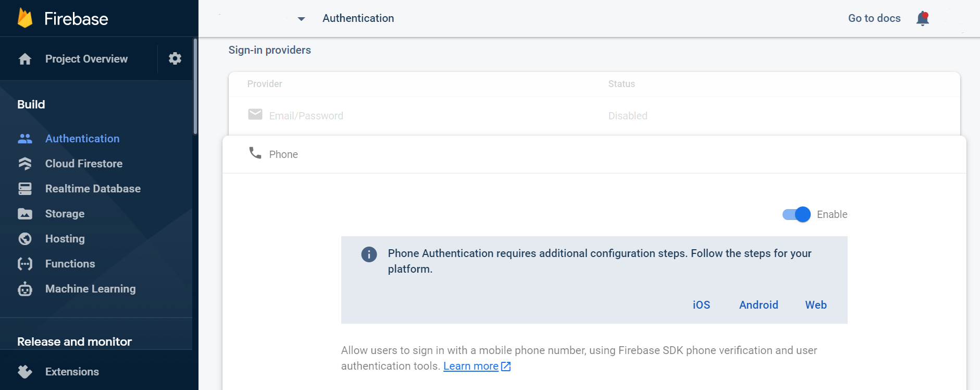Click the Phone provider header

coord(594,154)
